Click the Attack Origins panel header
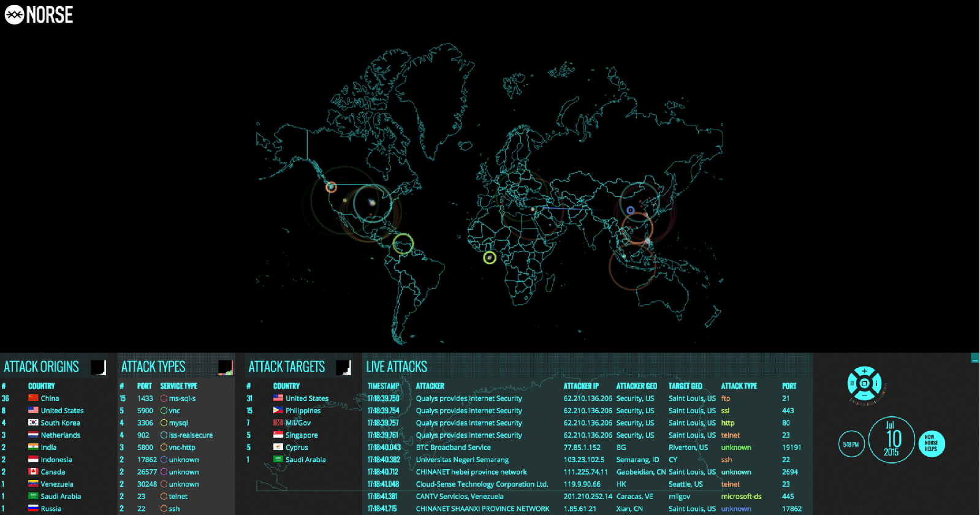980x515 pixels. coord(42,367)
